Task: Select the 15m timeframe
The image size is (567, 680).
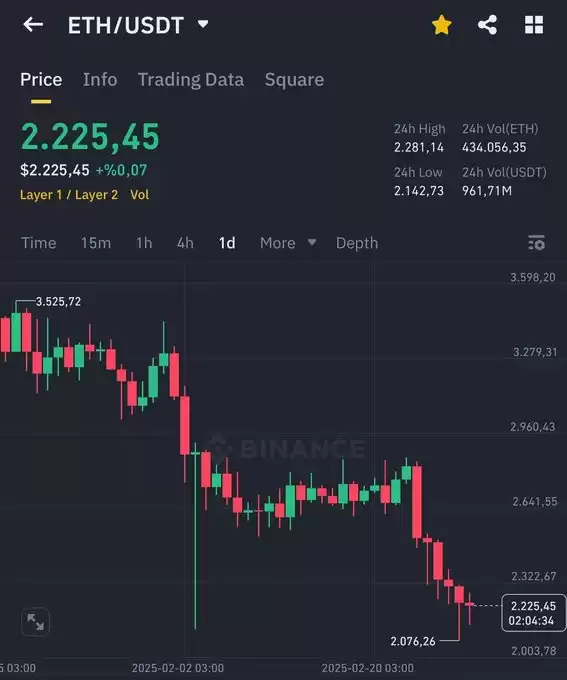Action: click(x=96, y=243)
